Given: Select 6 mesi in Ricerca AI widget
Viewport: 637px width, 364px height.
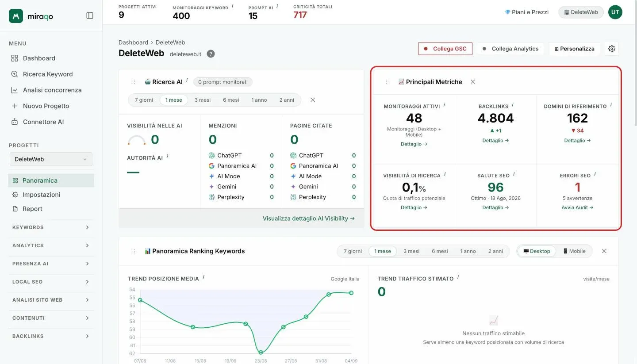Looking at the screenshot, I should coord(231,100).
